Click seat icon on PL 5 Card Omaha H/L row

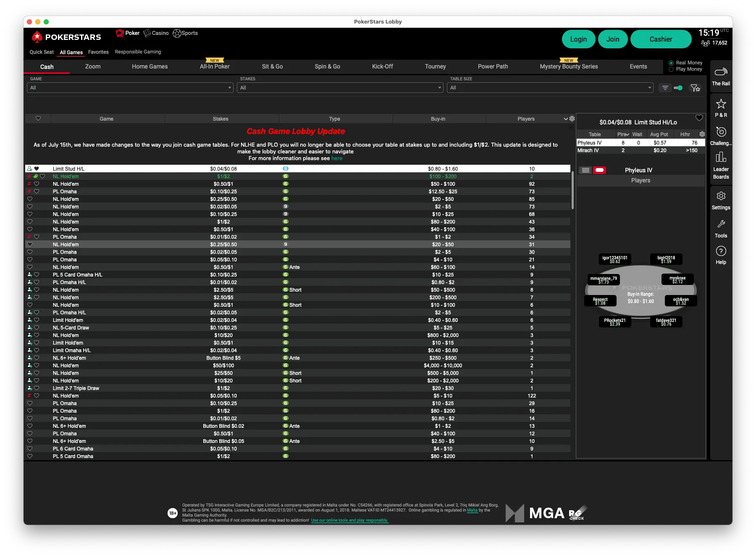pyautogui.click(x=29, y=274)
